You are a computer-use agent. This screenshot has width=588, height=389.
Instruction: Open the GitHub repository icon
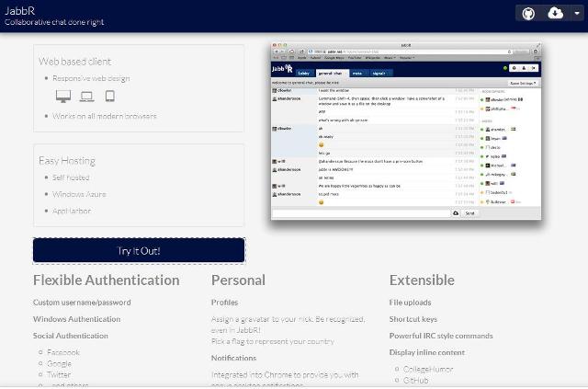click(528, 14)
